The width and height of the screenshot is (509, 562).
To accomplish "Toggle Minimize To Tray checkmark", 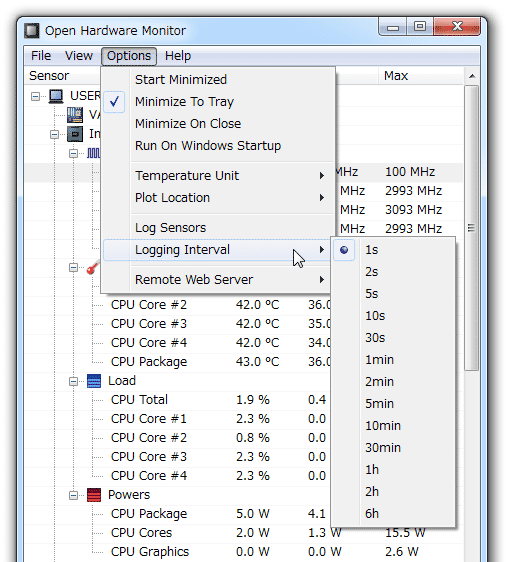I will click(114, 102).
